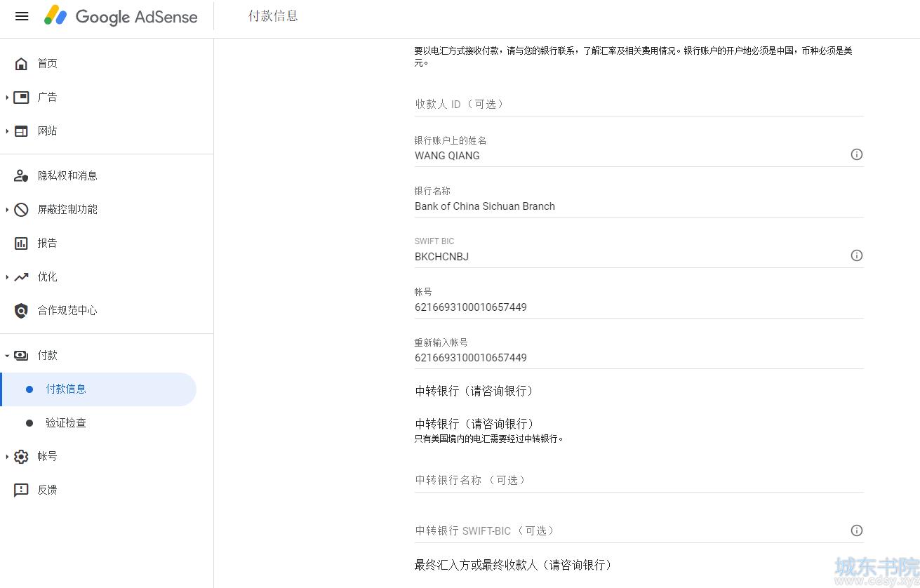Image resolution: width=920 pixels, height=588 pixels.
Task: Click the 付款 payments money icon
Action: (21, 356)
